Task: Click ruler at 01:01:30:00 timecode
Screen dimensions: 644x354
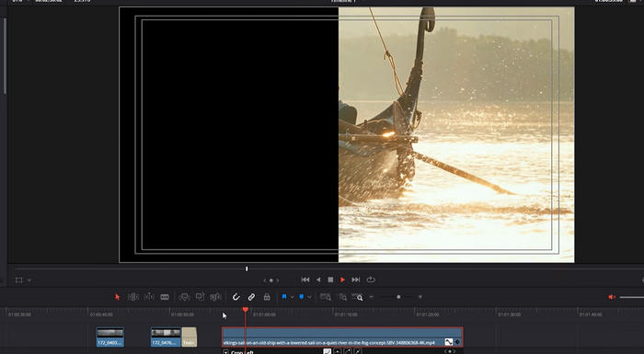Action: click(x=510, y=314)
